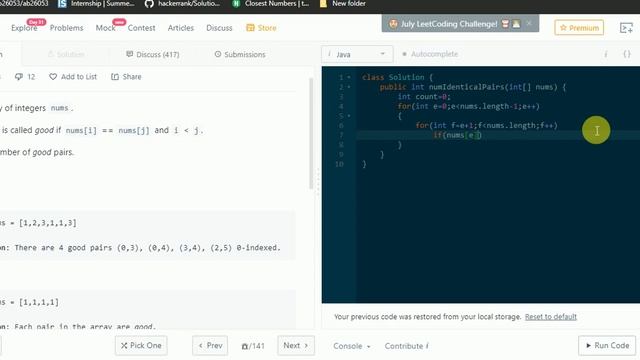Close the July LeetCoding Challenge banner
640x360 pixels.
[x=529, y=23]
